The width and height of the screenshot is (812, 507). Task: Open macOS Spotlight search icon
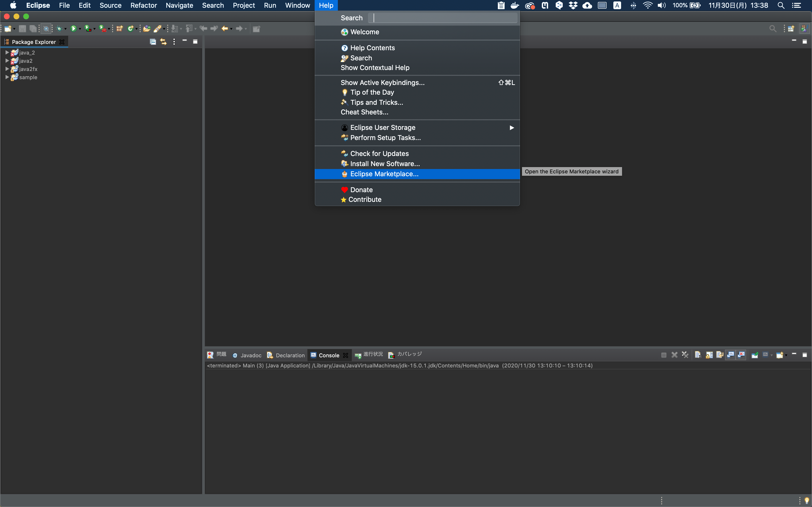click(x=781, y=5)
